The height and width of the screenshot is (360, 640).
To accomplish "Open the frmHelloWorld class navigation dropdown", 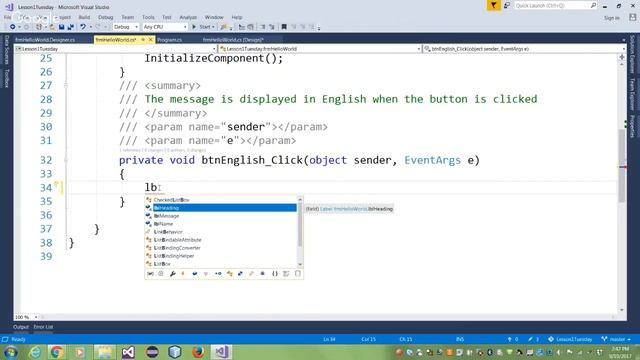I will [x=320, y=49].
